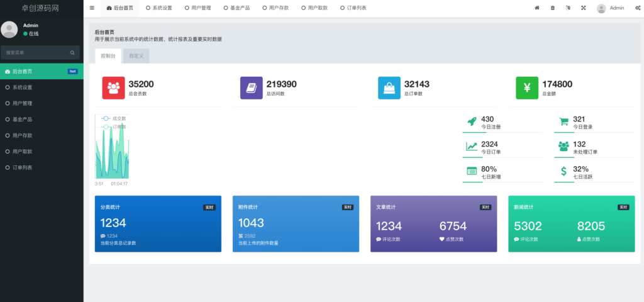Screen dimensions: 644x302
Task: Open 用户存款 in the sidebar menu
Action: click(42, 136)
